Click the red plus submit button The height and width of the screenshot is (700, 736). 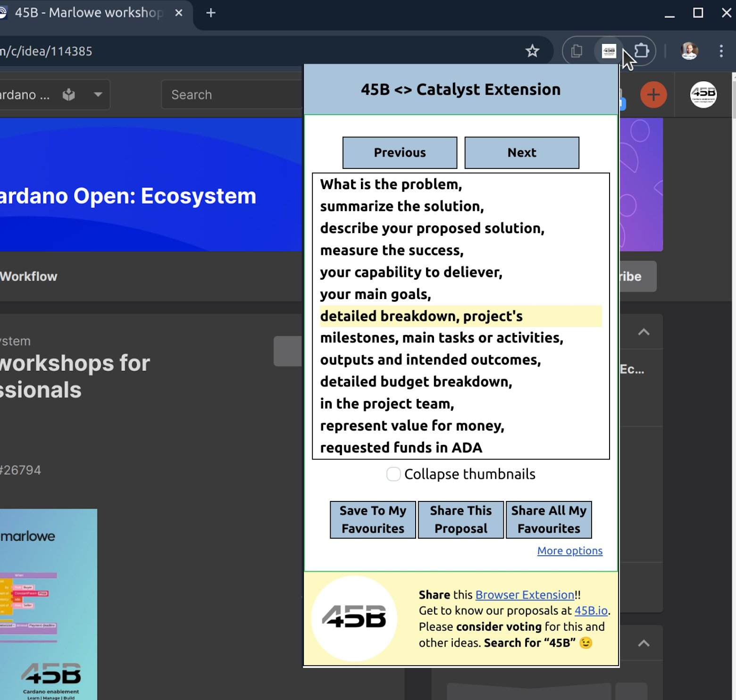click(653, 95)
